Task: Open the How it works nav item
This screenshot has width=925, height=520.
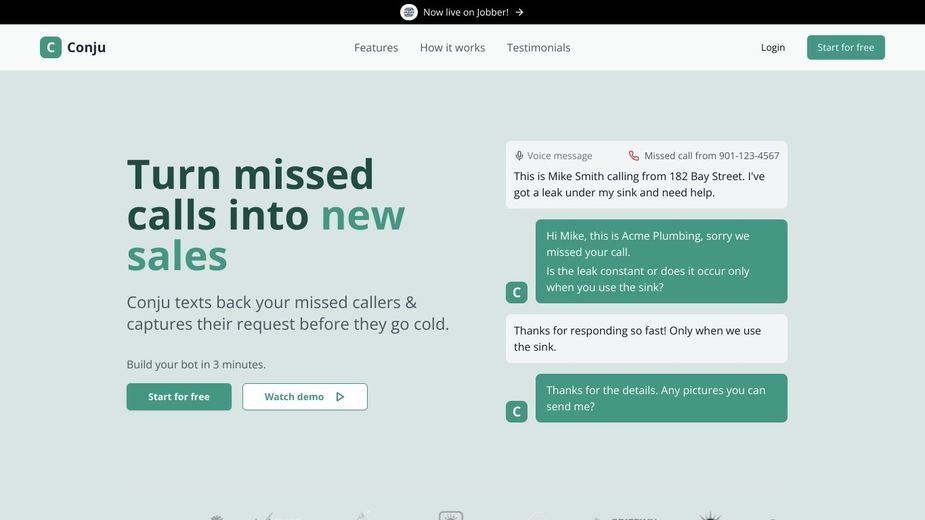Action: pyautogui.click(x=452, y=47)
